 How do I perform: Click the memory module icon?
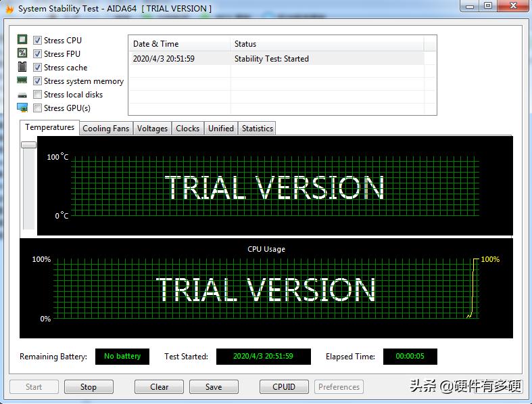(x=22, y=81)
